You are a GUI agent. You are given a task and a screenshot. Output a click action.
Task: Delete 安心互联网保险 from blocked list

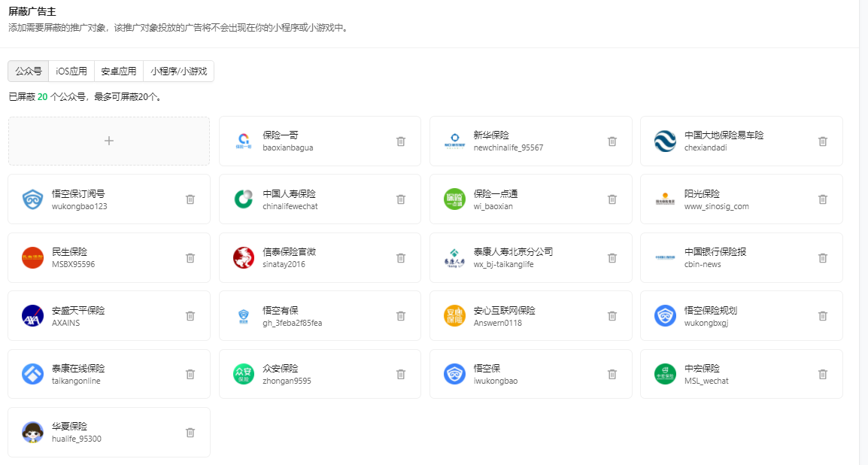[x=612, y=316]
